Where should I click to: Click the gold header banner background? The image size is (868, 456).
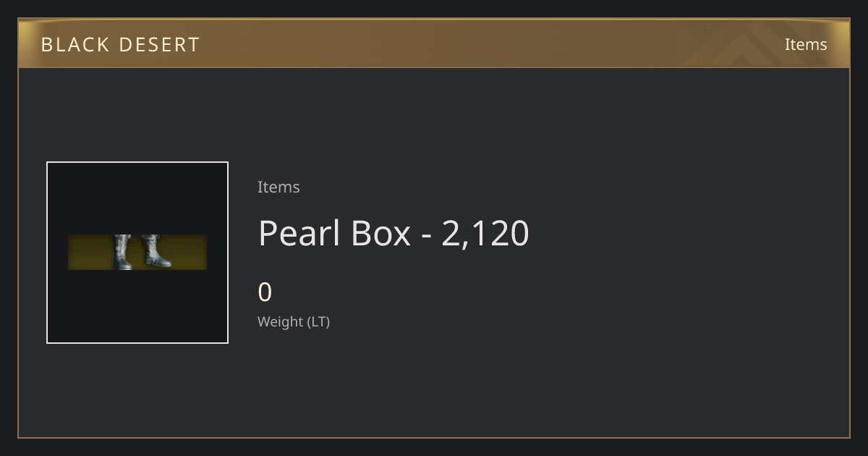434,43
